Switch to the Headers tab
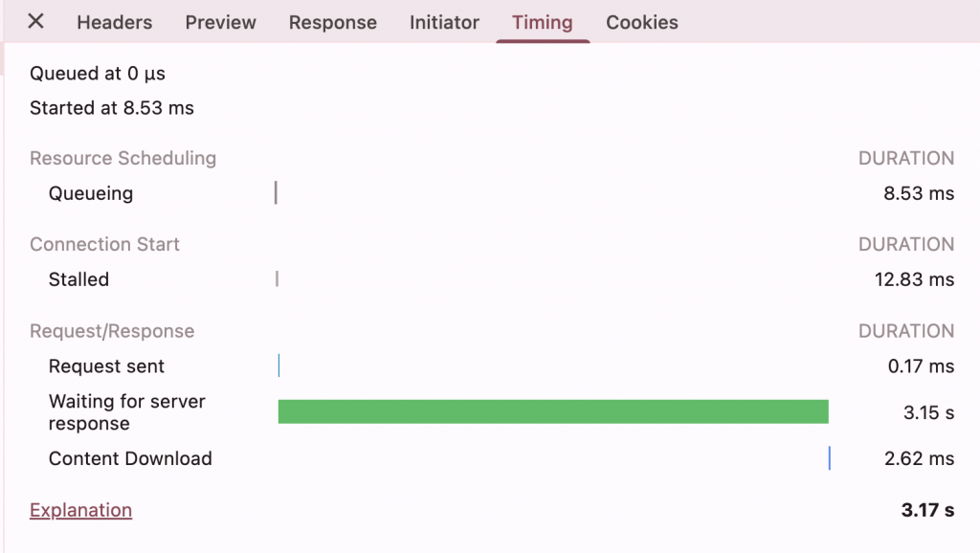The height and width of the screenshot is (553, 980). point(115,23)
